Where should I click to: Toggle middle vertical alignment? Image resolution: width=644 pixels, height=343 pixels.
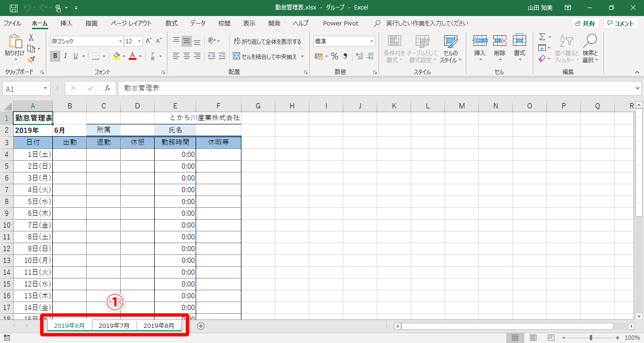point(187,41)
